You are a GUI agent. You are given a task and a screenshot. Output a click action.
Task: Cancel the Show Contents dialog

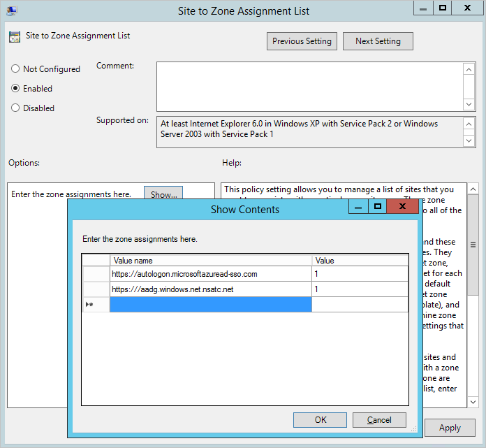[379, 420]
